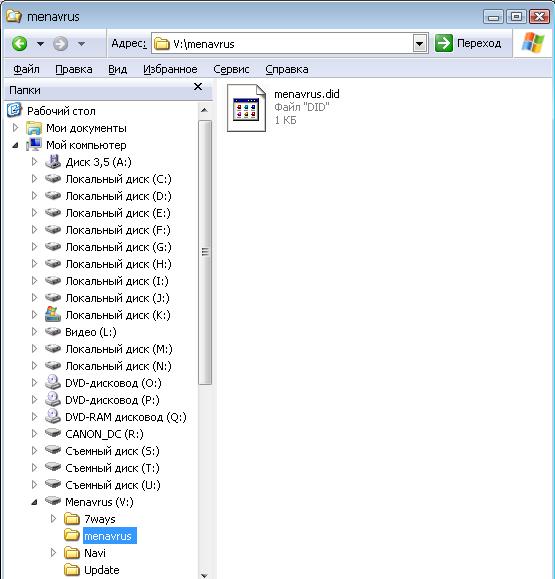The height and width of the screenshot is (579, 555).
Task: Expand Съемный диск (T:)
Action: (x=34, y=467)
